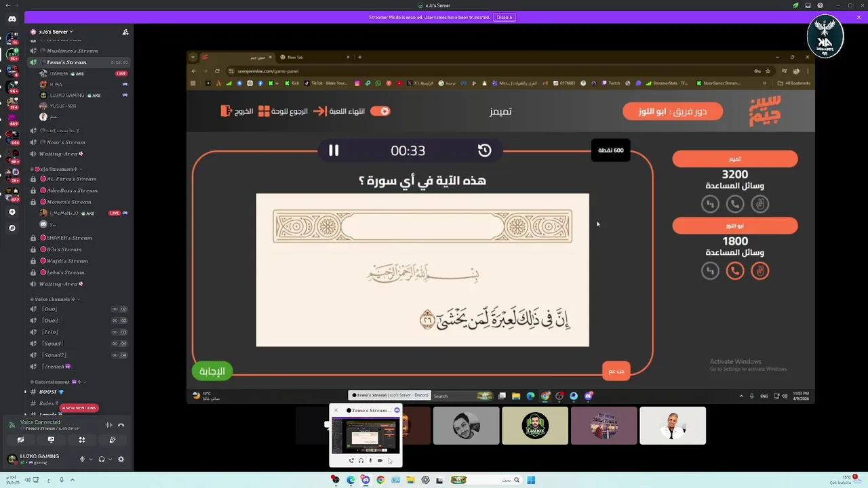Toggle the camera in voice panel

[x=20, y=440]
